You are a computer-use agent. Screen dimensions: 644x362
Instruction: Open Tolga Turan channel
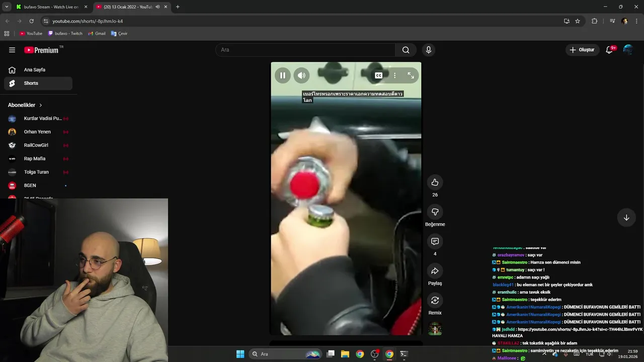[x=38, y=172]
